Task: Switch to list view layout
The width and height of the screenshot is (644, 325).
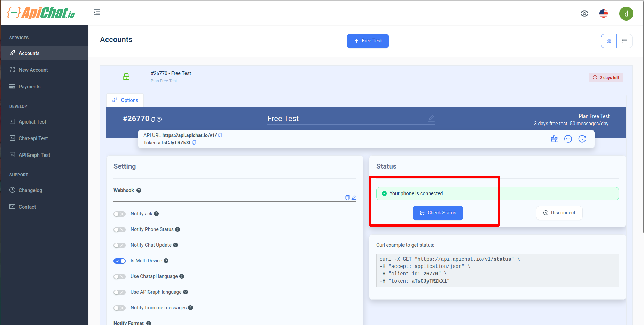Action: click(625, 41)
